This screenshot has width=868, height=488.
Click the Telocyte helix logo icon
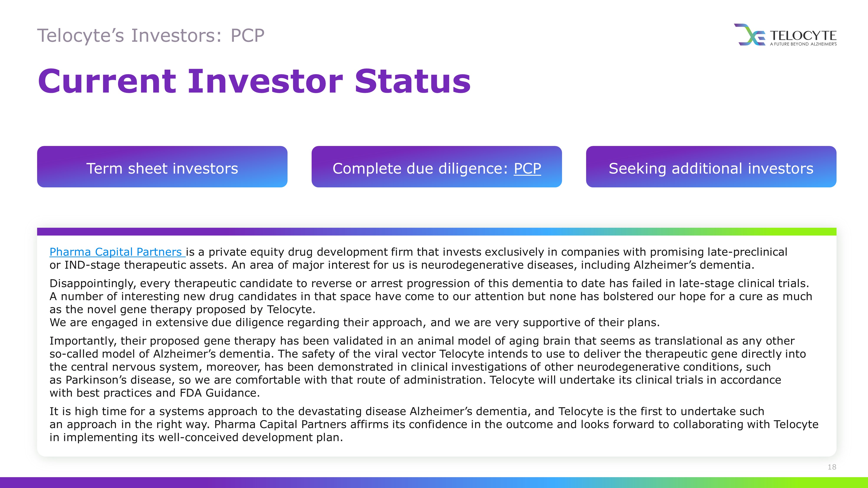pos(750,34)
